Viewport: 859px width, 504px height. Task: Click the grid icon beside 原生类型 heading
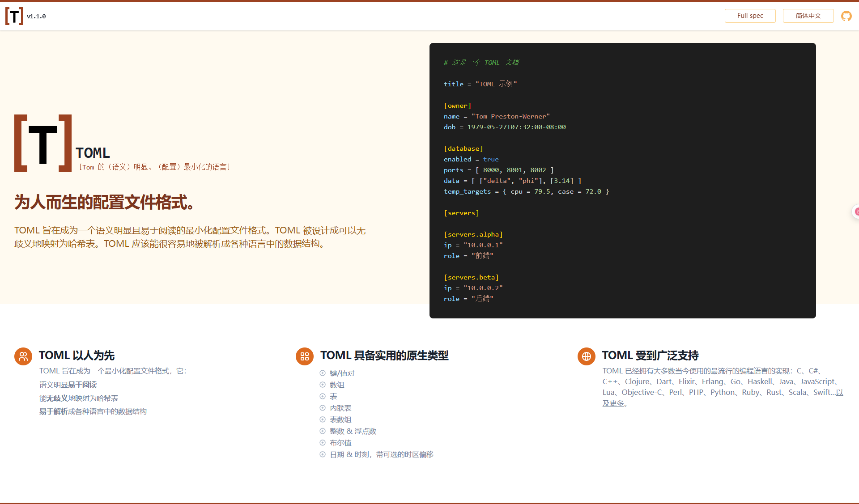(305, 356)
